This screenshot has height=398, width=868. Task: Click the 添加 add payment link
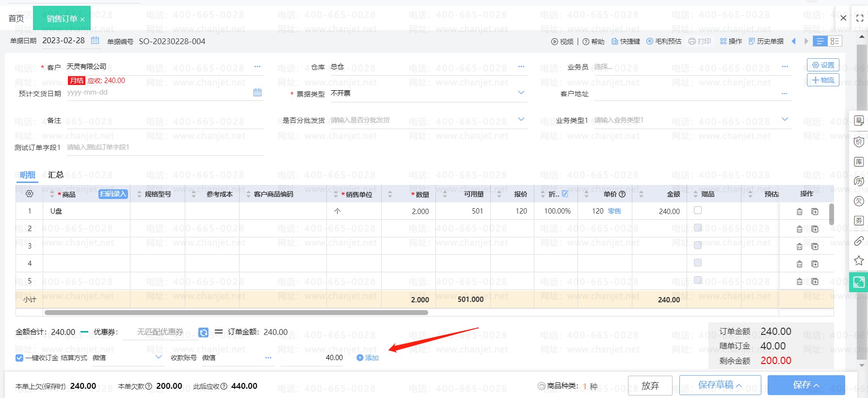[x=368, y=358]
